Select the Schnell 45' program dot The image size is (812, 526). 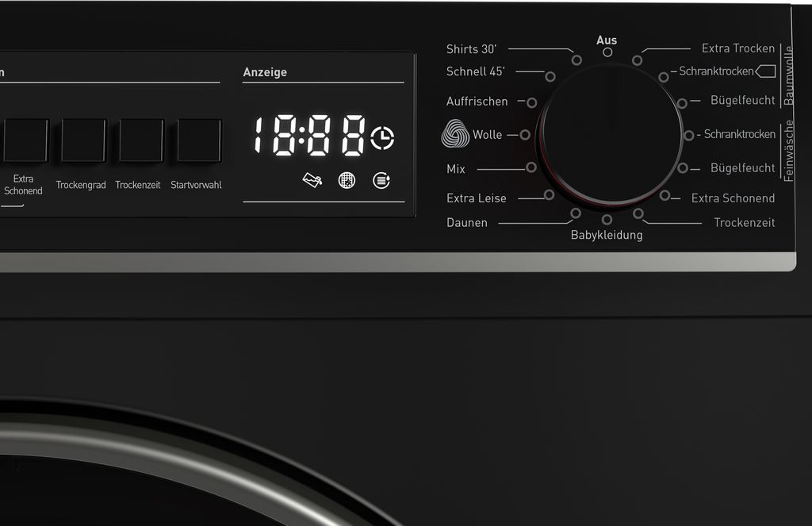(x=550, y=77)
